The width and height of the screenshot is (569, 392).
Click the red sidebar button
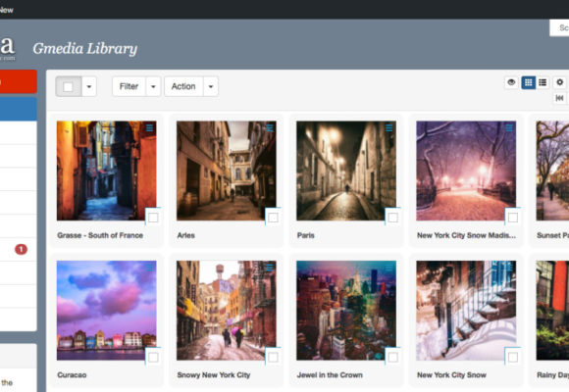point(18,81)
